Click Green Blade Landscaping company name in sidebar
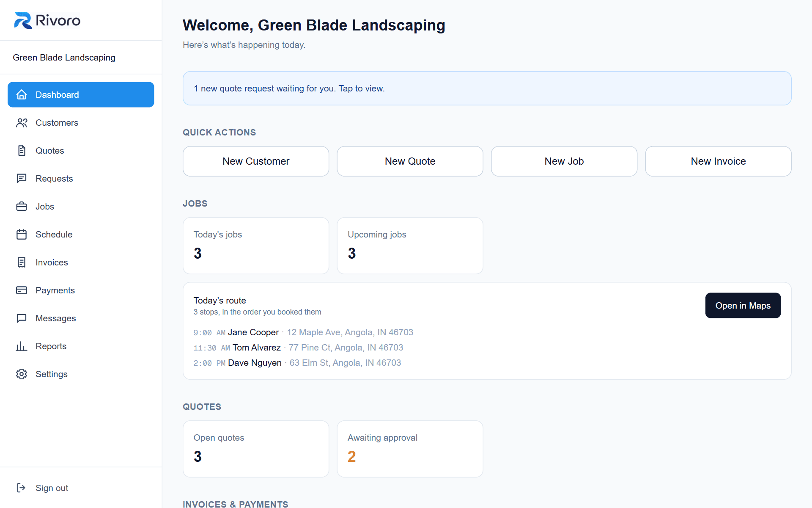 click(x=64, y=58)
